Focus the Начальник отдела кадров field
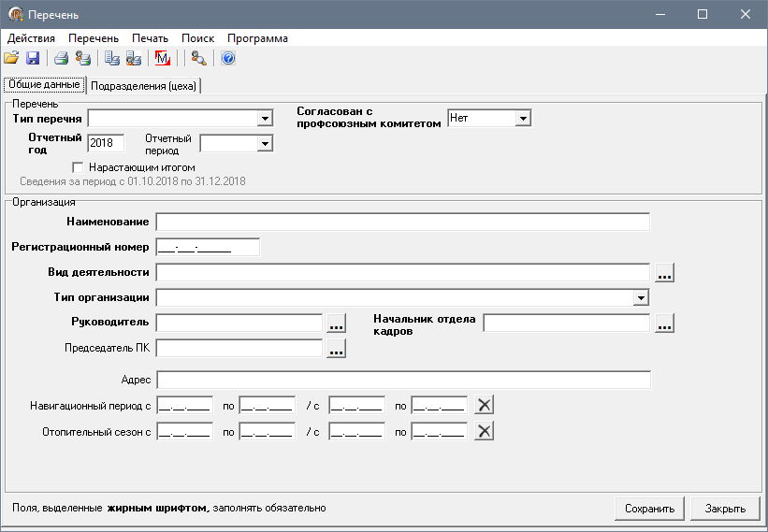Image resolution: width=768 pixels, height=532 pixels. pyautogui.click(x=566, y=323)
